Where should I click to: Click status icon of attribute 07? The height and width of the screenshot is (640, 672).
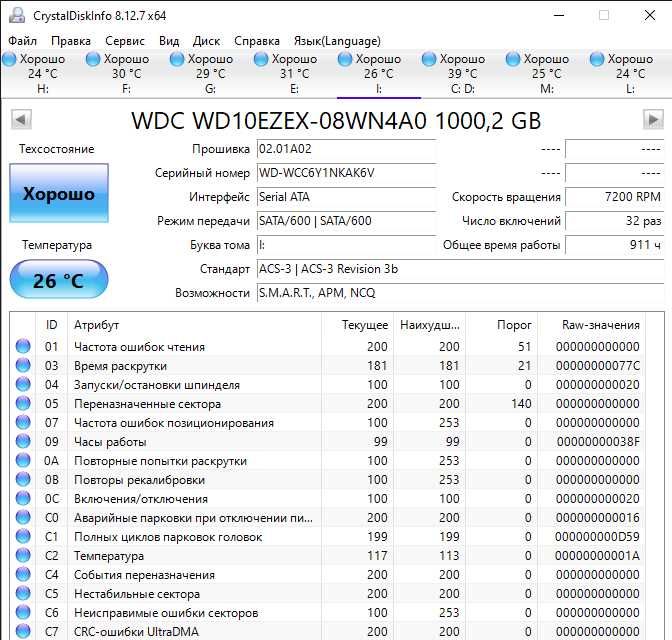[23, 422]
